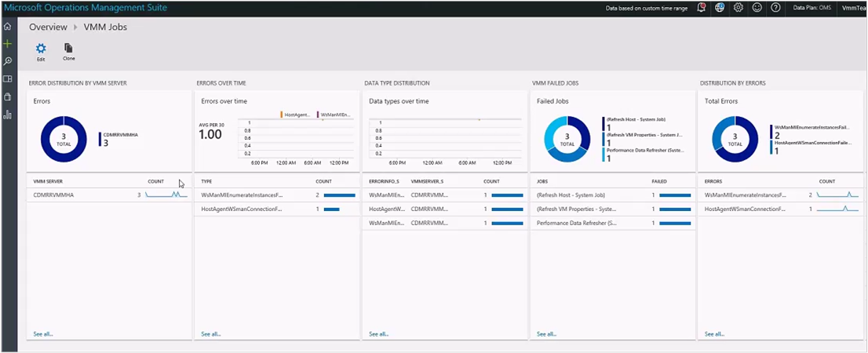Select 'Performance Data Refresher (S...' row in Jobs list
The width and height of the screenshot is (868, 353).
pos(613,223)
